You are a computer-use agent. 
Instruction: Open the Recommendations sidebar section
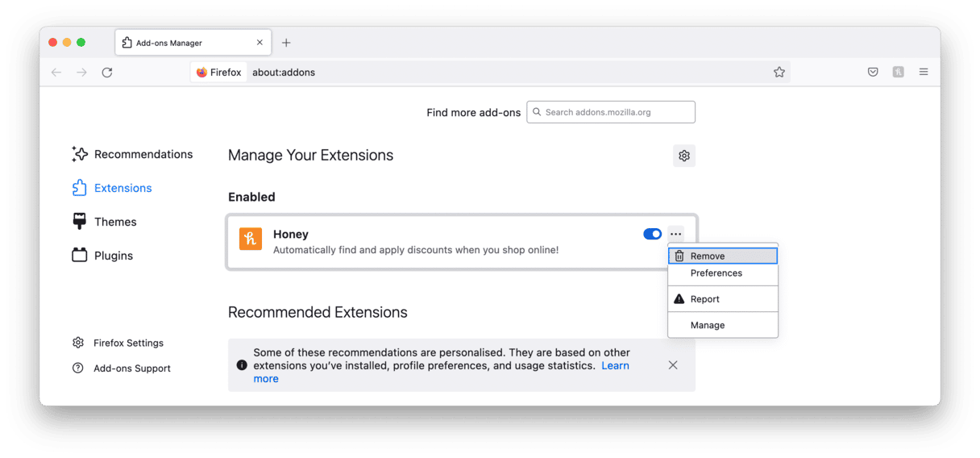tap(132, 154)
